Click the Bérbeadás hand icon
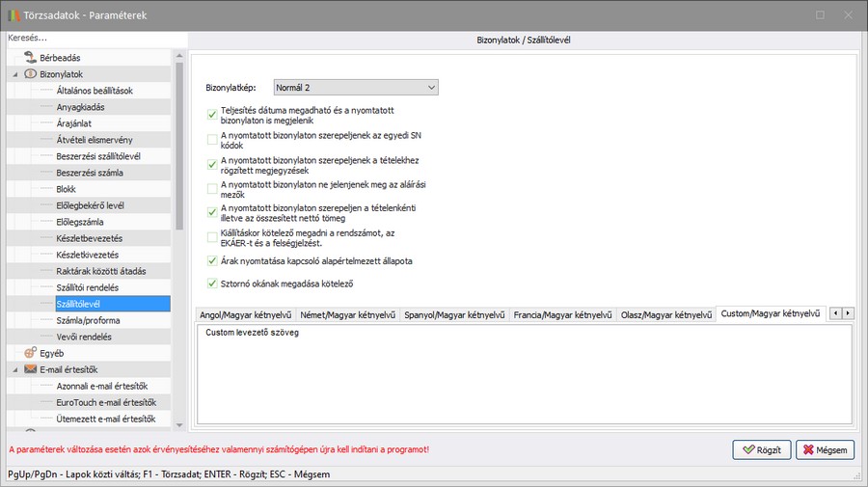The height and width of the screenshot is (487, 868). click(x=30, y=58)
